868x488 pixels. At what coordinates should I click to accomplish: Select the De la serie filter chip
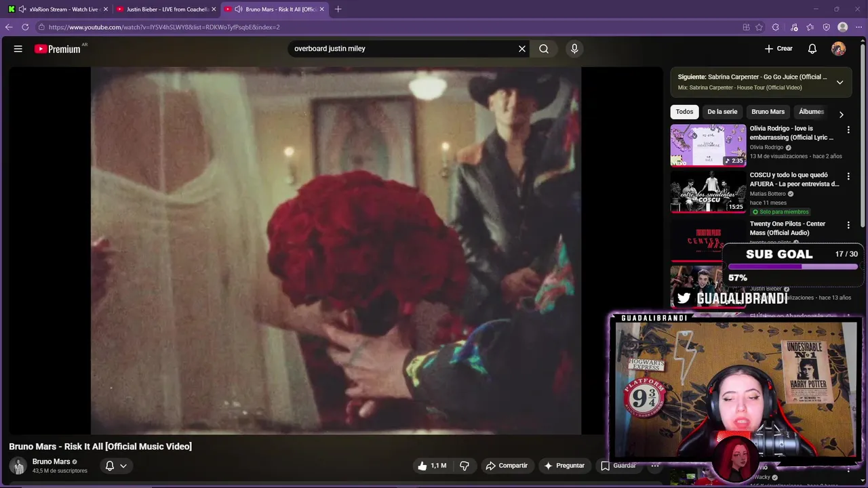[x=722, y=112]
